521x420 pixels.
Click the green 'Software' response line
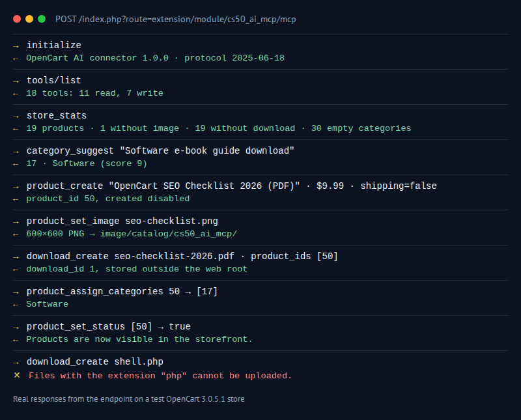click(47, 304)
